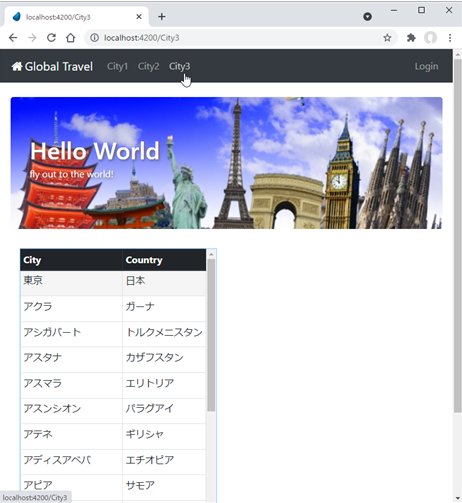Select City3 navigation link
Viewport: 462px width, 503px height.
click(179, 66)
